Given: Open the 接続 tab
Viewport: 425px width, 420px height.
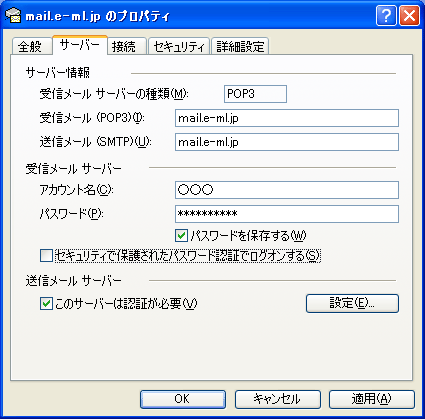Looking at the screenshot, I should click(127, 46).
